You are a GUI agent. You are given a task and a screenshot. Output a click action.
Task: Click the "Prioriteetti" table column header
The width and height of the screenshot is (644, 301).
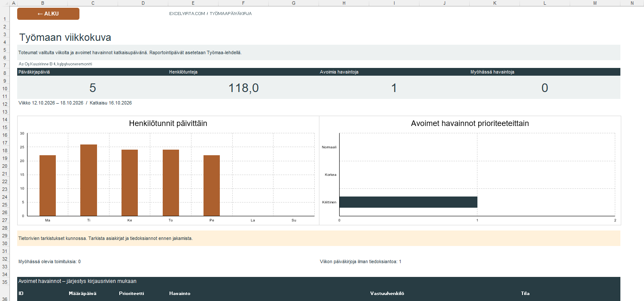tap(131, 294)
